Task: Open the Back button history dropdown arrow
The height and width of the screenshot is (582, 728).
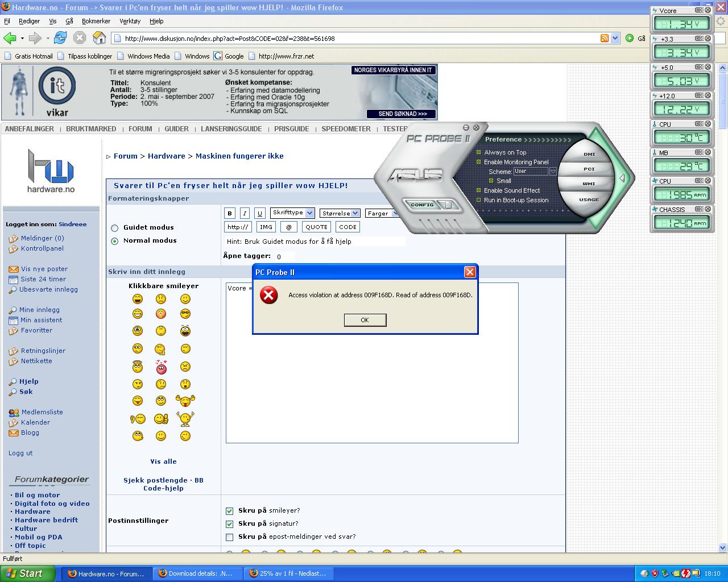Action: 22,38
